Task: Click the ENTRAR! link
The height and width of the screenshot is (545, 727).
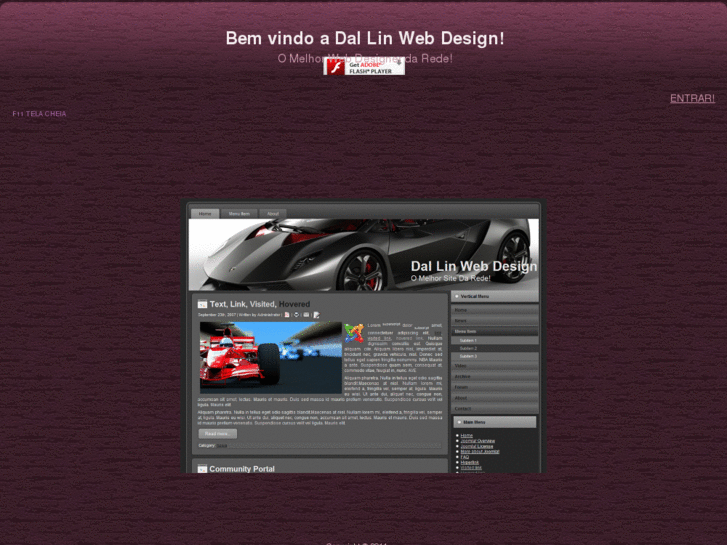Action: 692,98
